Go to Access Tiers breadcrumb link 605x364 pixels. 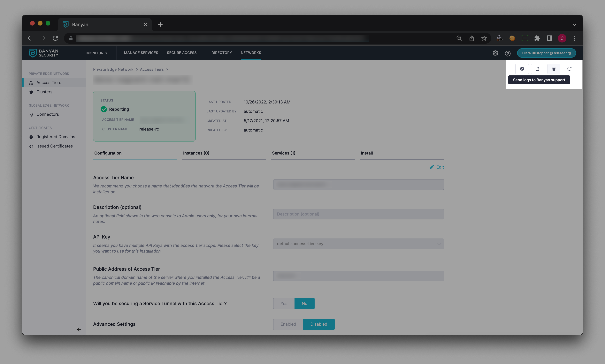click(152, 69)
